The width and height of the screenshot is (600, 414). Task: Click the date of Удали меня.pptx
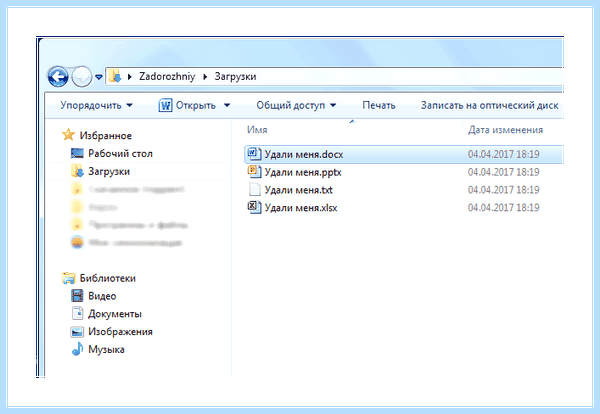504,172
